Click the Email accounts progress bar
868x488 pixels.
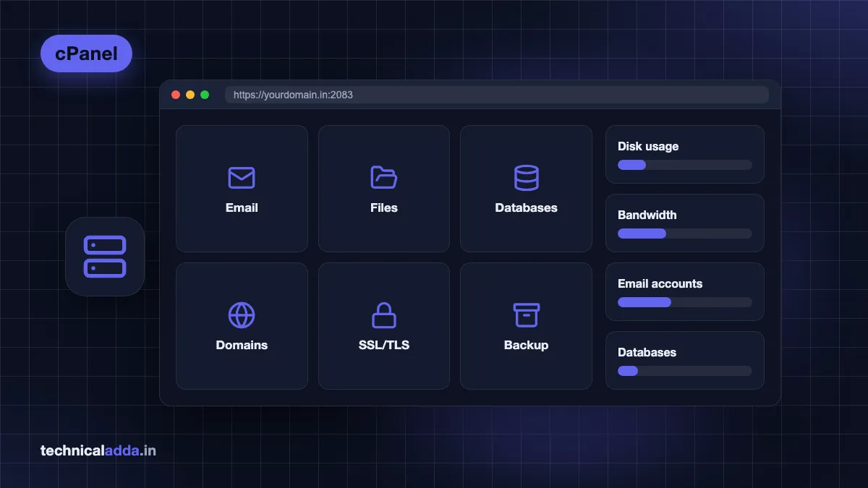(685, 302)
